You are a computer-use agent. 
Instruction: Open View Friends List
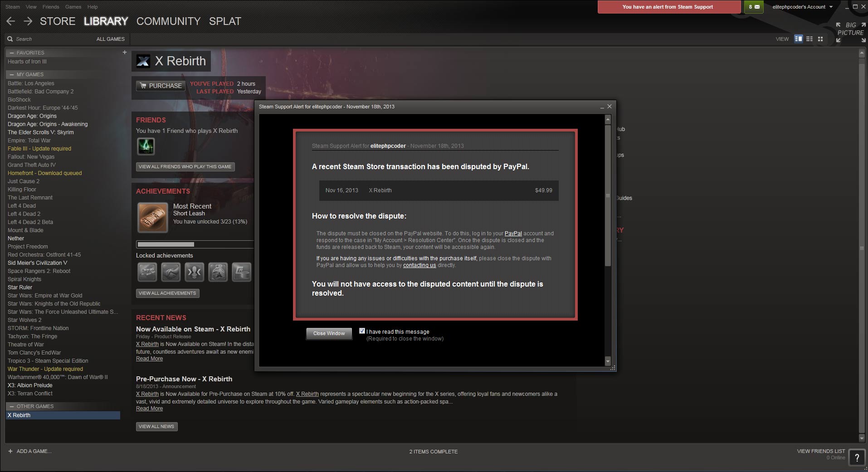(821, 451)
